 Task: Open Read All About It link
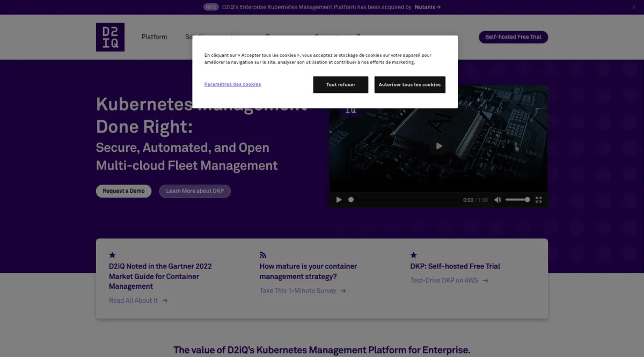pyautogui.click(x=138, y=301)
